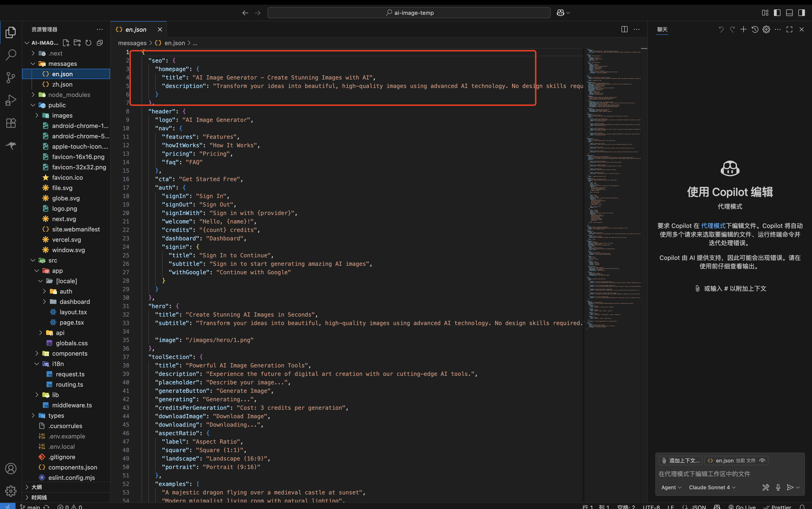Open the Agent mode dropdown
The height and width of the screenshot is (509, 812).
(671, 487)
